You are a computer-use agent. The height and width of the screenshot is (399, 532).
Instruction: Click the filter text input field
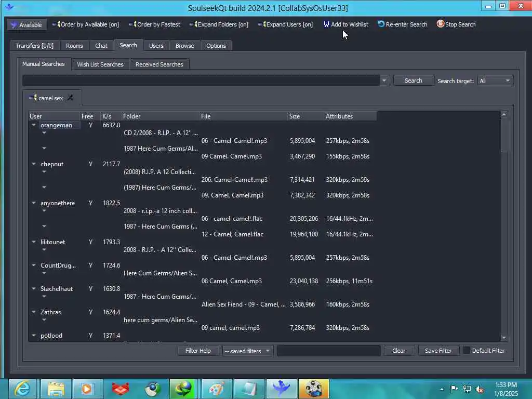[x=329, y=351]
